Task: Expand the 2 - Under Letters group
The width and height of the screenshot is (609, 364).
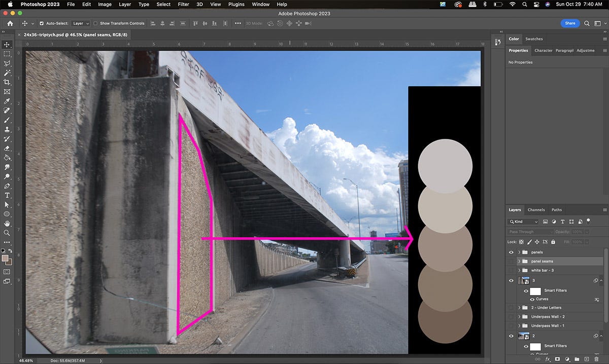Action: [x=519, y=308]
